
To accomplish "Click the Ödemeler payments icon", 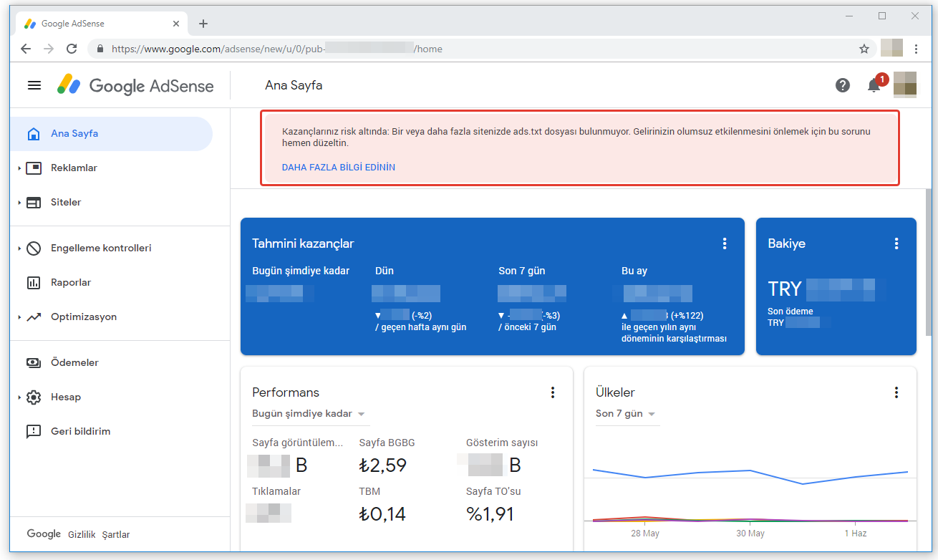I will pos(34,363).
